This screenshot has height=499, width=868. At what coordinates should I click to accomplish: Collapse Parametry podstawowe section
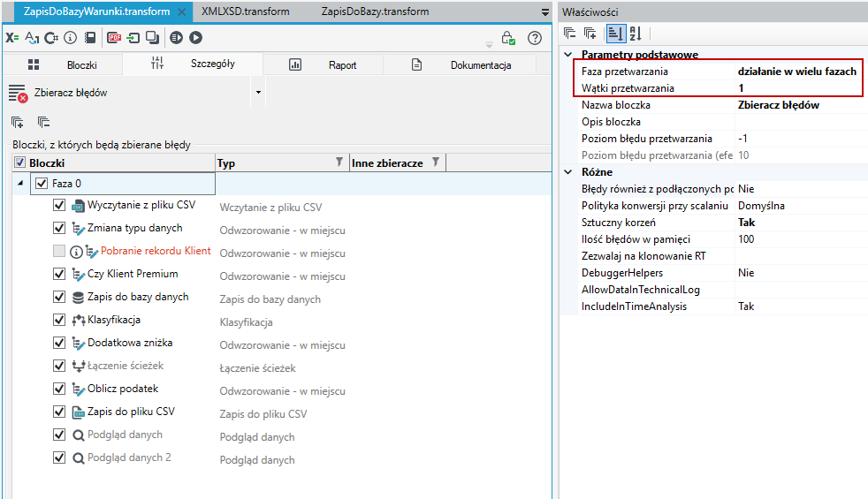point(568,54)
